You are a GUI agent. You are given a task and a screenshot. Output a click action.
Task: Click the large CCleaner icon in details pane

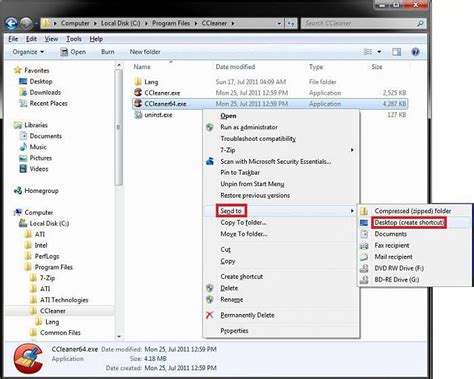(x=28, y=359)
